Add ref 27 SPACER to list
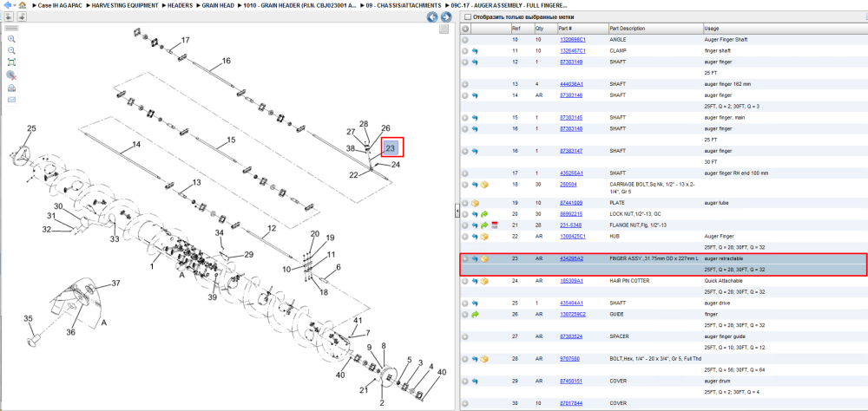Image resolution: width=868 pixels, height=411 pixels. point(465,336)
